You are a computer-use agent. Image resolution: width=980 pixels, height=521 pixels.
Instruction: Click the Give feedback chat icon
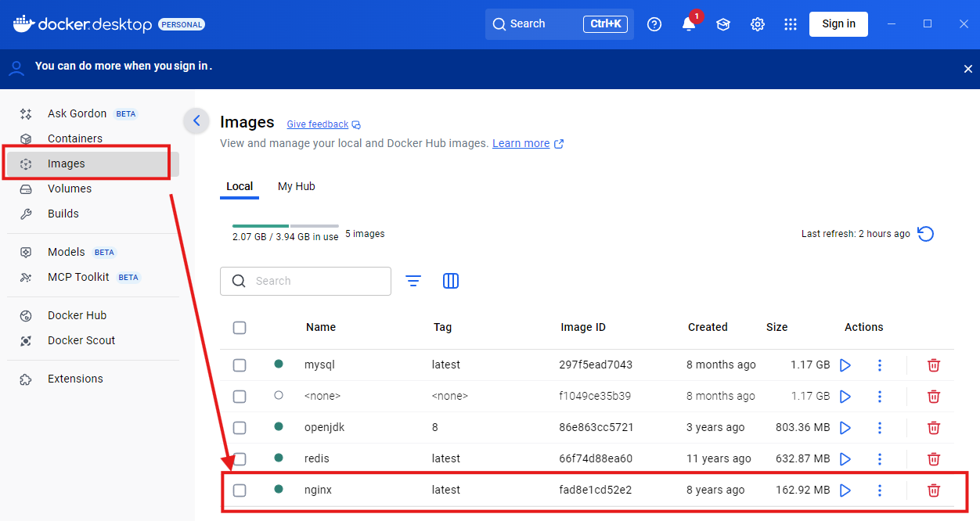click(x=356, y=125)
